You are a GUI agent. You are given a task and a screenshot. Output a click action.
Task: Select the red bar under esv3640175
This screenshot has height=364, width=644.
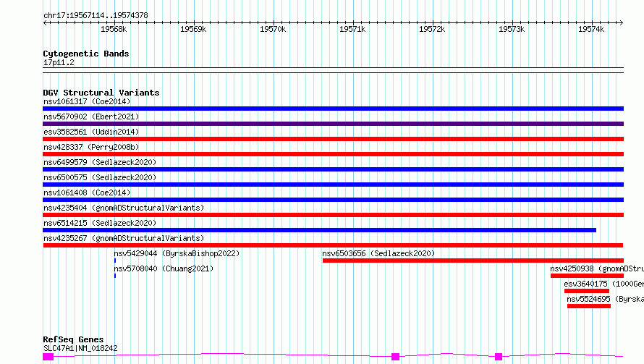coord(587,291)
